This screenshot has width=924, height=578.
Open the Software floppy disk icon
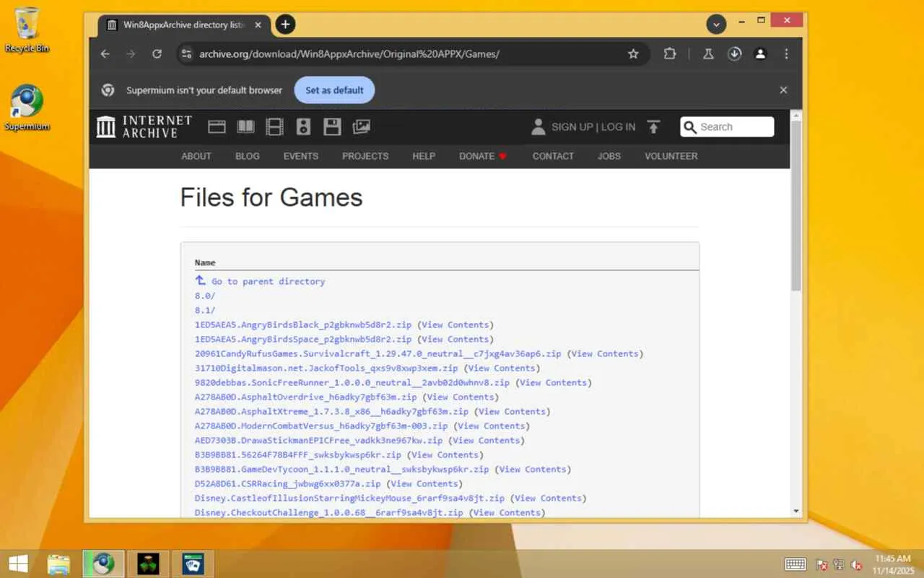pyautogui.click(x=332, y=127)
